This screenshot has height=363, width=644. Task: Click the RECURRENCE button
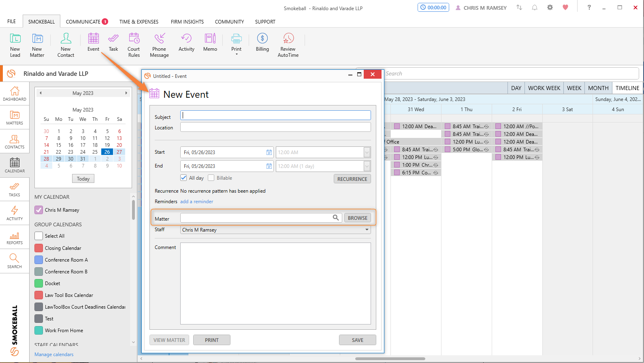[x=352, y=179]
